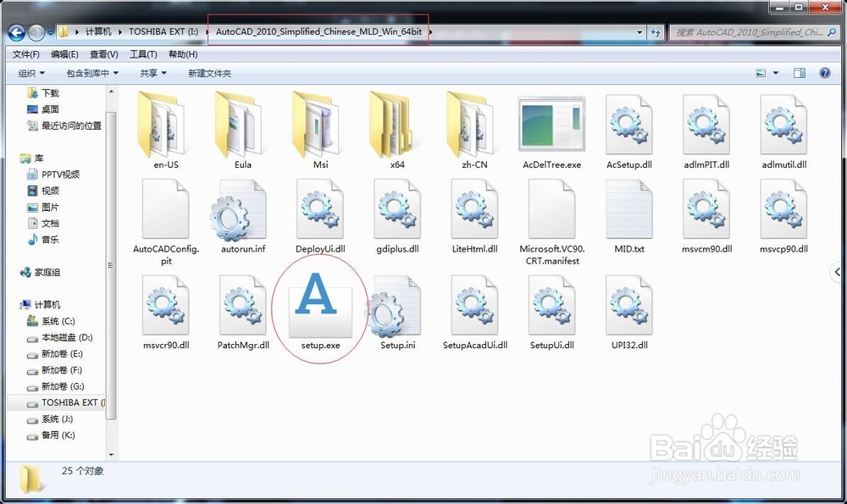Select the setup.exe AutoCAD installer
847x504 pixels.
[320, 312]
